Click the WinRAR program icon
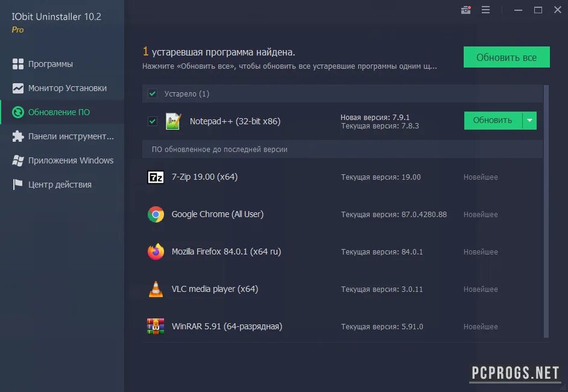Screen dimensions: 568x392 coord(156,326)
